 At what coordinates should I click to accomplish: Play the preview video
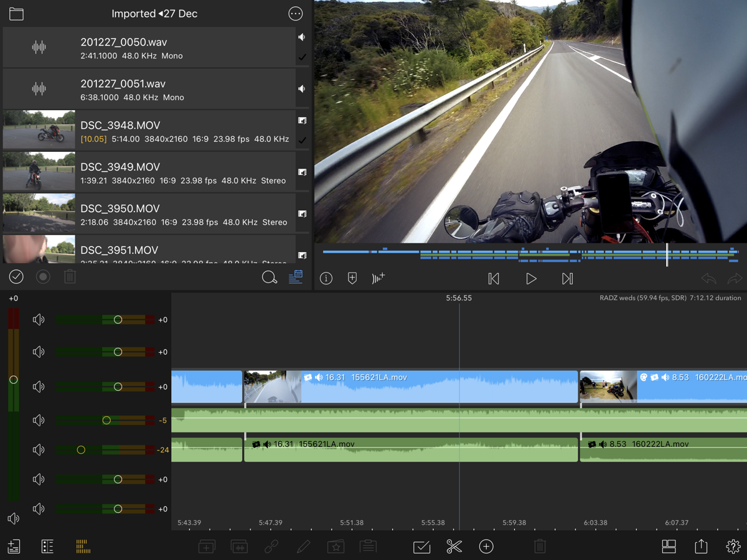531,279
